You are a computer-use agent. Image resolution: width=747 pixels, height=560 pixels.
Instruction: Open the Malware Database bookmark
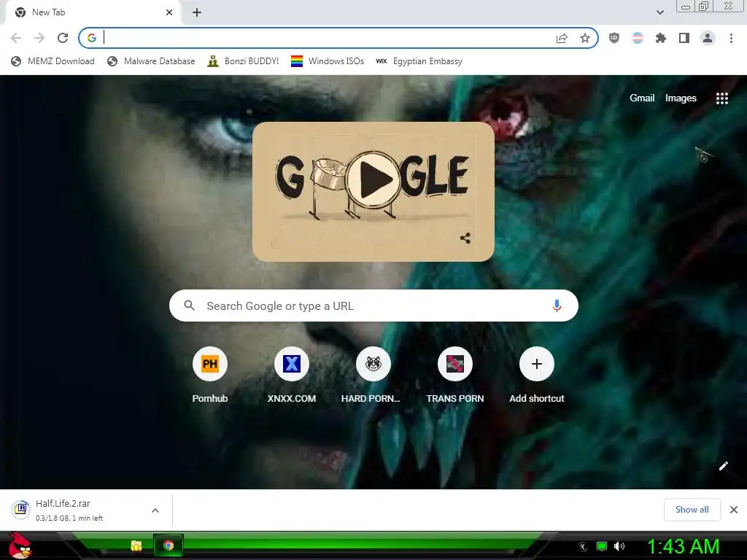point(151,61)
